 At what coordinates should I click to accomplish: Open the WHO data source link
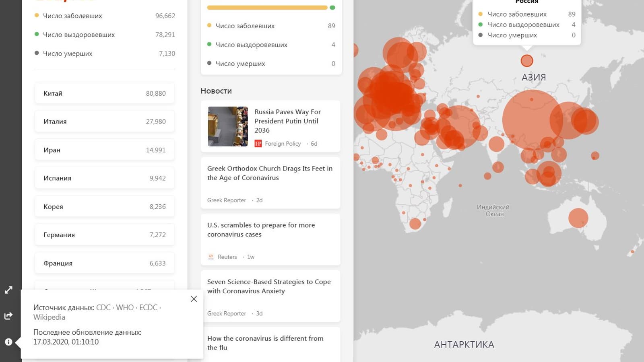(125, 307)
